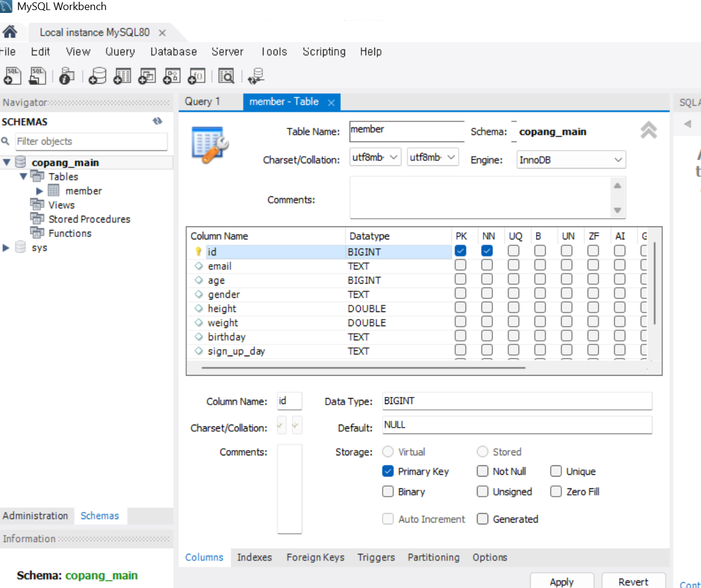Switch to the Query 1 tab
This screenshot has width=701, height=588.
[x=203, y=101]
